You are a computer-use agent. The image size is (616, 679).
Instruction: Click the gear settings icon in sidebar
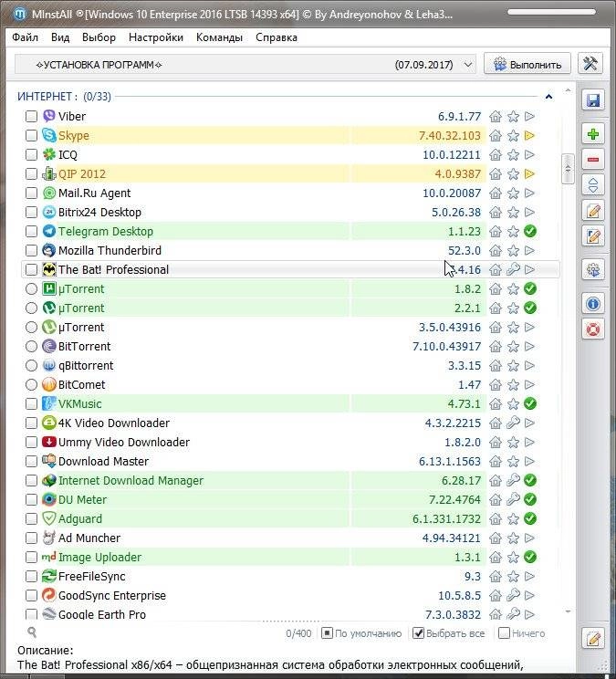(x=592, y=270)
